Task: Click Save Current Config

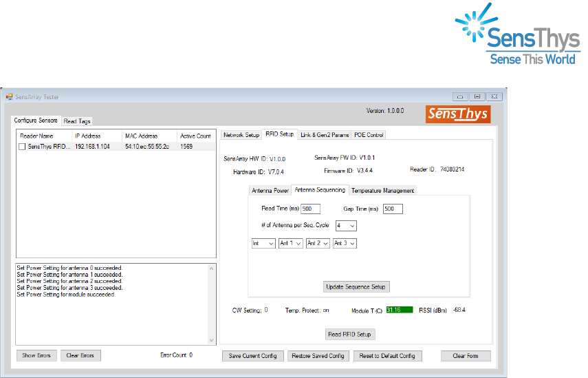Action: 253,356
